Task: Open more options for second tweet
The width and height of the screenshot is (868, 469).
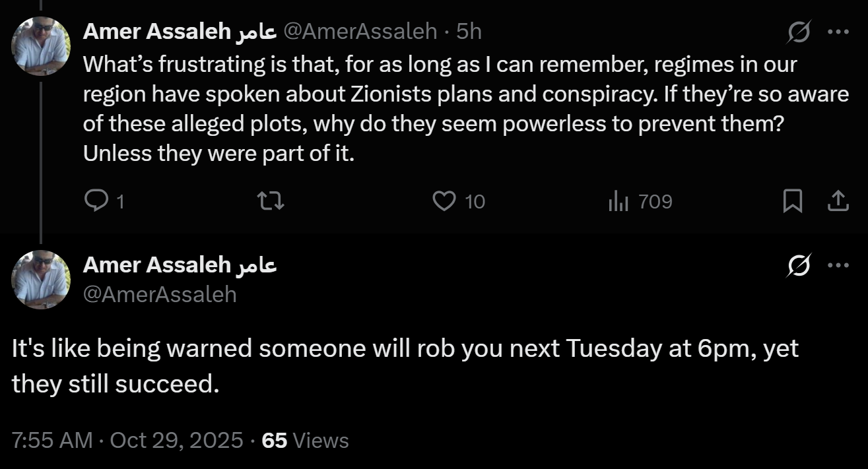Action: [x=838, y=266]
